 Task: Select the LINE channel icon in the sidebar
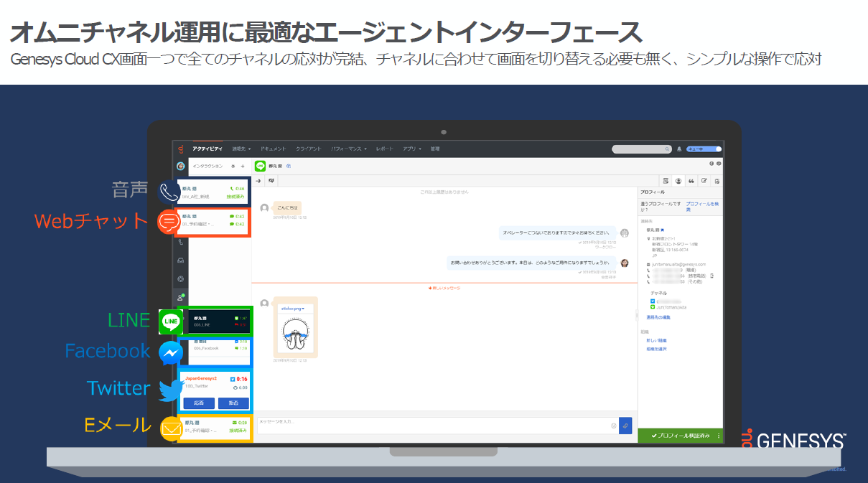[x=170, y=322]
